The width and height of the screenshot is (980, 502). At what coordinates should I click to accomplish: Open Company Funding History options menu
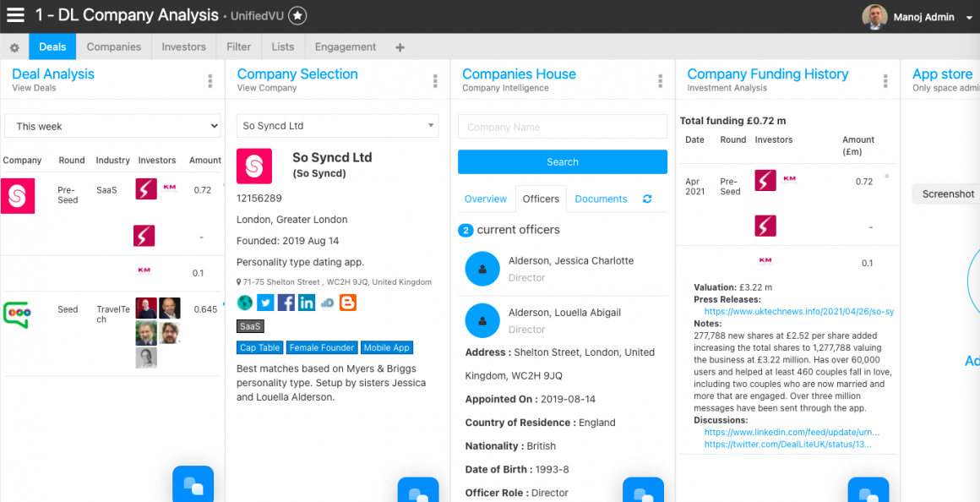point(885,80)
